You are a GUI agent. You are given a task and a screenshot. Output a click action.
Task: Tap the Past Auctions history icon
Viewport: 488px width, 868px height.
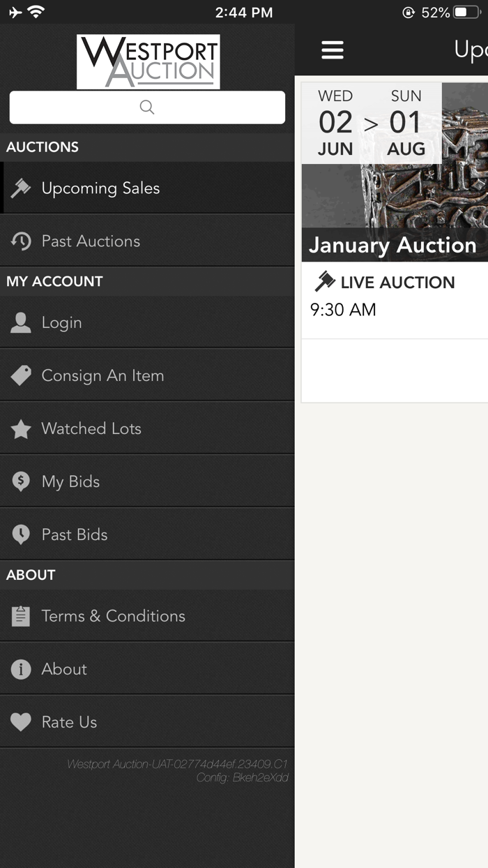tap(21, 240)
